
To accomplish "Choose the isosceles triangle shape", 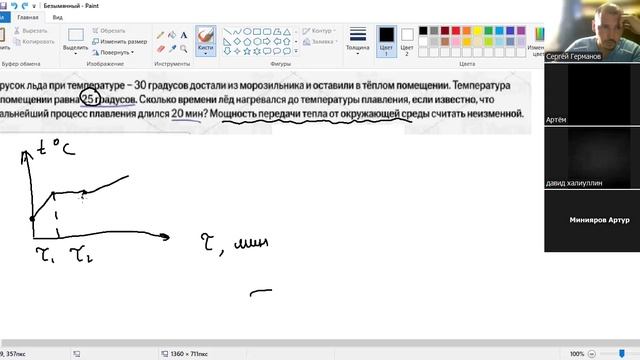I will (x=287, y=31).
